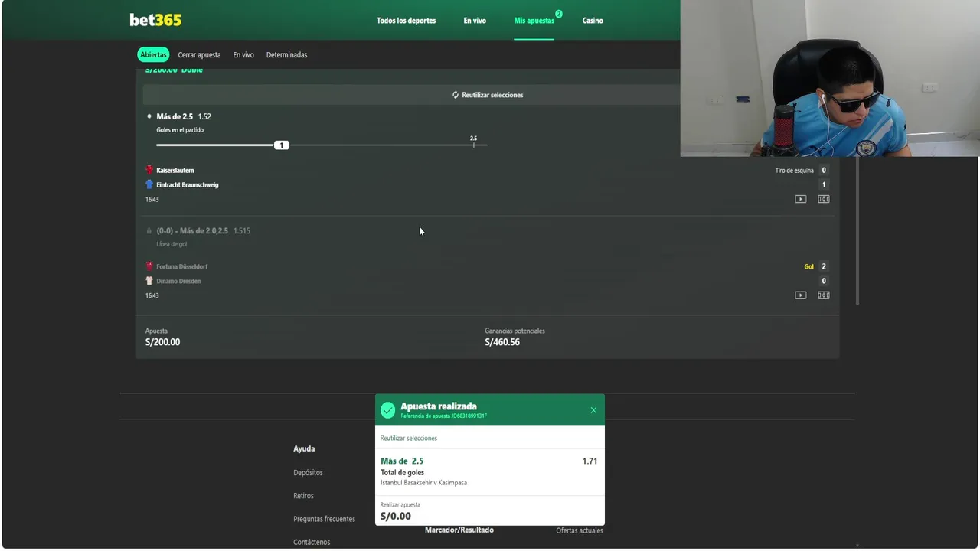980x551 pixels.
Task: Go to En vivo in top navigation
Action: point(475,21)
